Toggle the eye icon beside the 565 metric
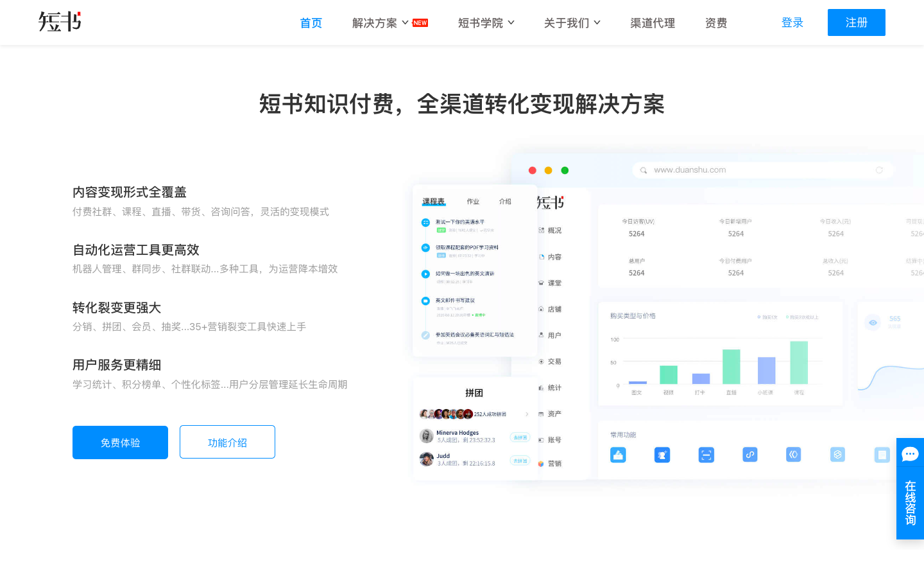This screenshot has width=924, height=578. pyautogui.click(x=873, y=322)
